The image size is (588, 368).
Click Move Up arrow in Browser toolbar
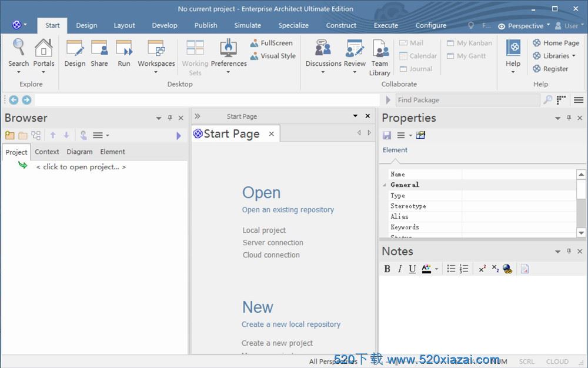(53, 135)
